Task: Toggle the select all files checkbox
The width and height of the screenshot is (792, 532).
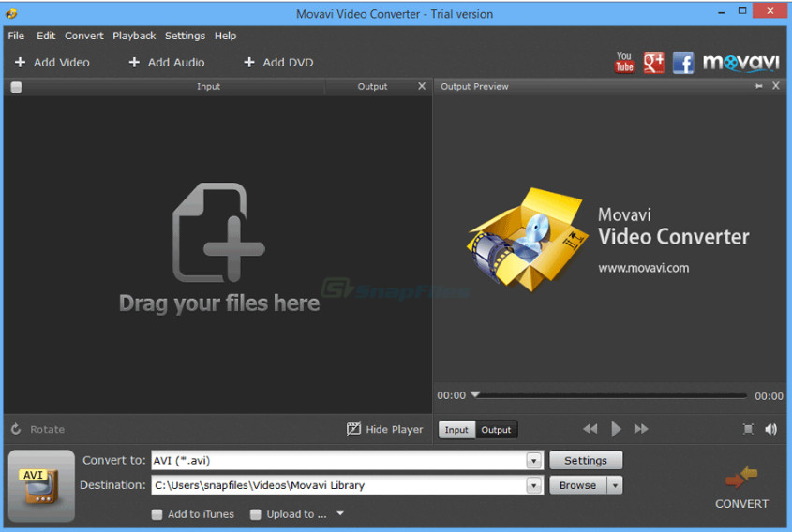Action: pyautogui.click(x=16, y=87)
